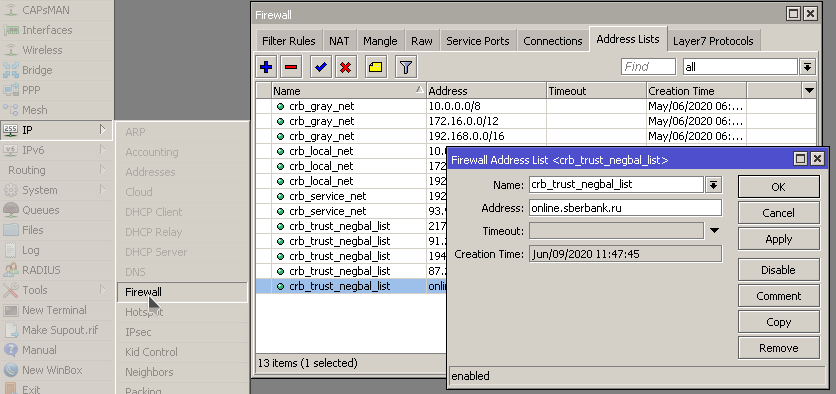The image size is (836, 394).
Task: Switch to the NAT tab
Action: click(339, 41)
